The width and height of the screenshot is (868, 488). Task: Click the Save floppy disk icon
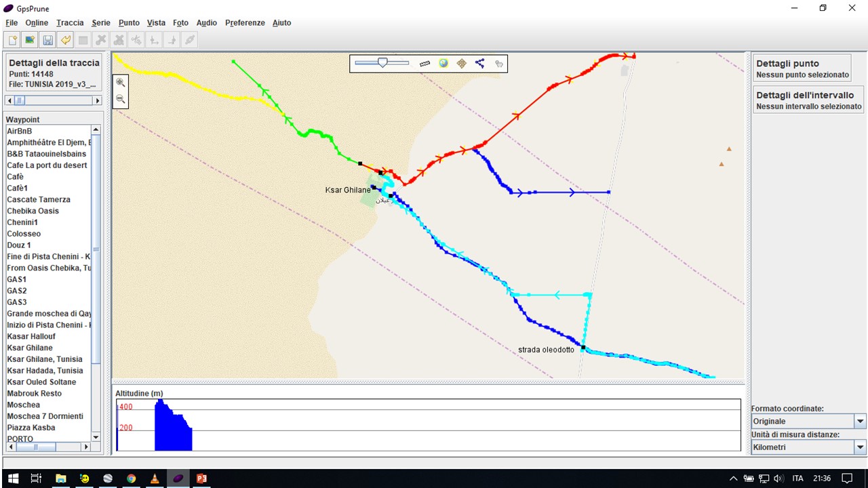coord(48,40)
